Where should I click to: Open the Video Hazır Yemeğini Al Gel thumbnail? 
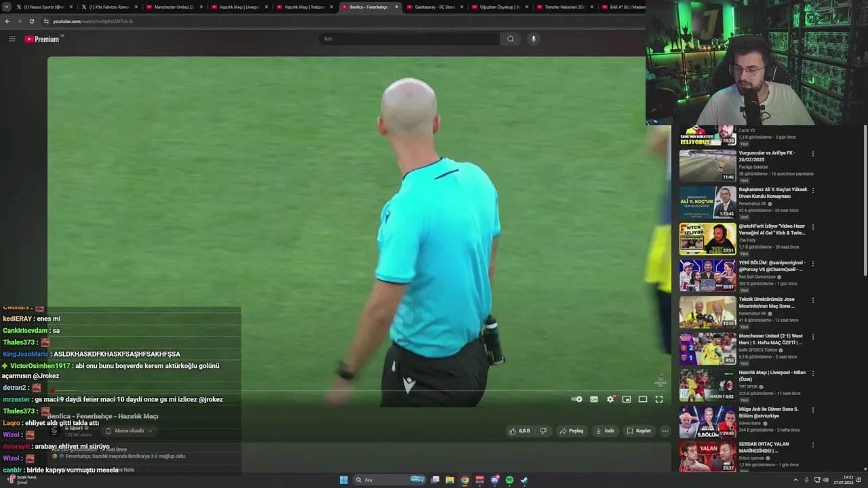[707, 239]
